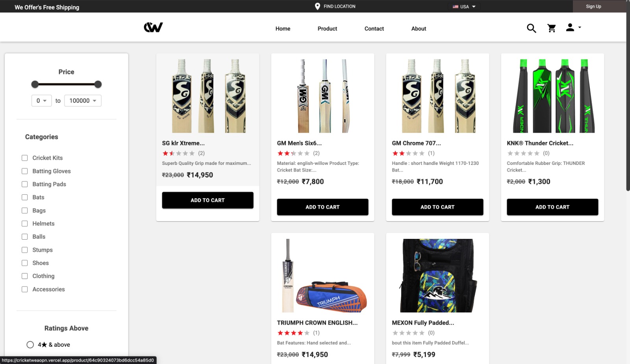
Task: Click the Find Location pin icon
Action: pyautogui.click(x=317, y=6)
